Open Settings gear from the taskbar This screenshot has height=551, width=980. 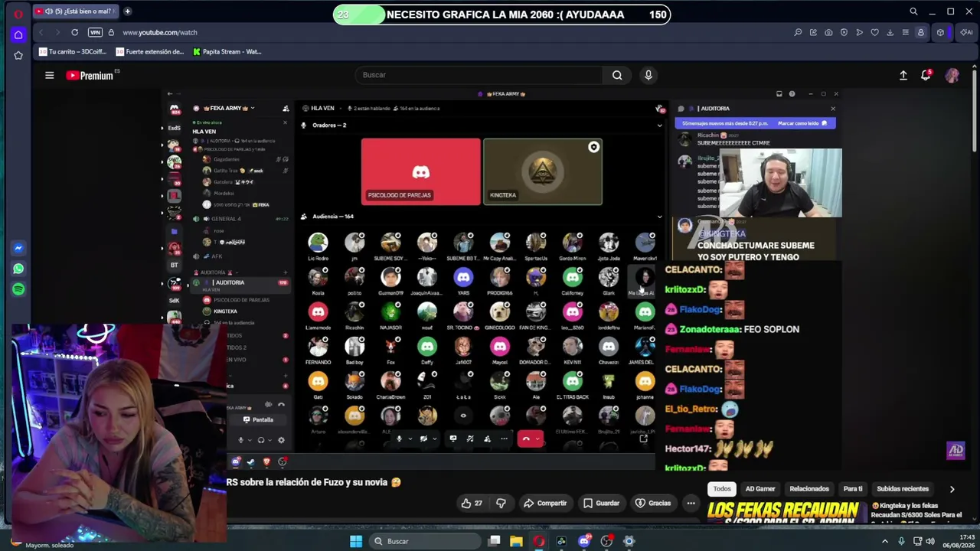tap(629, 541)
